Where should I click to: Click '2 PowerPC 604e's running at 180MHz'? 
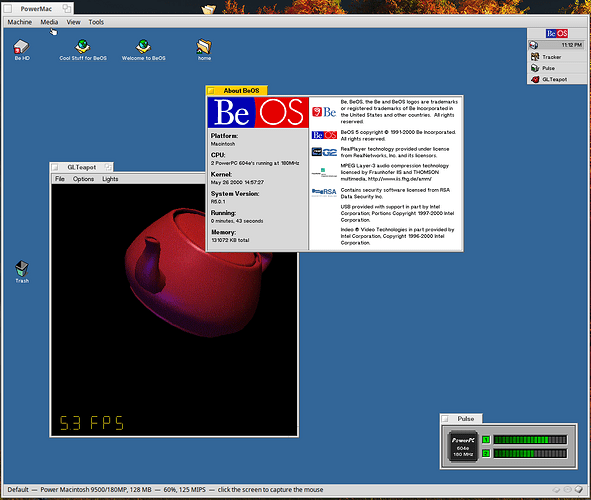[x=255, y=163]
